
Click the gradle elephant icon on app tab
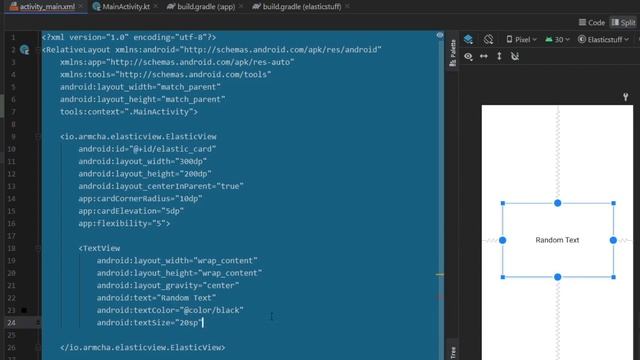pos(171,7)
